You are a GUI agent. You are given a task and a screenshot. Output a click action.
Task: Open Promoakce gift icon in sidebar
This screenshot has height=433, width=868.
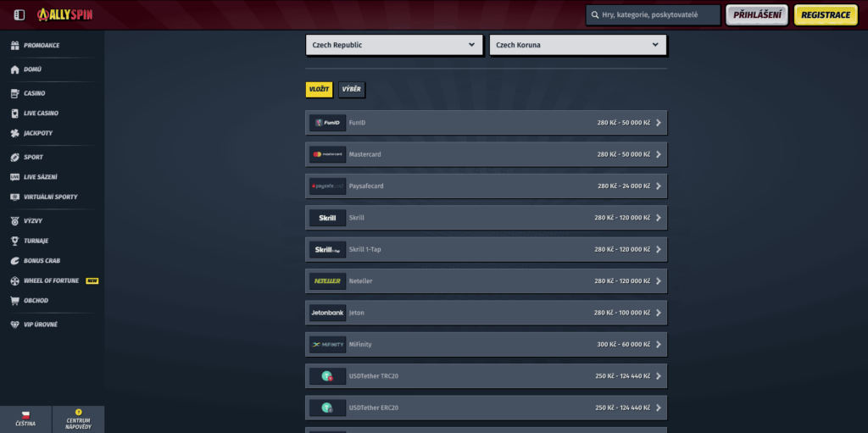point(14,45)
